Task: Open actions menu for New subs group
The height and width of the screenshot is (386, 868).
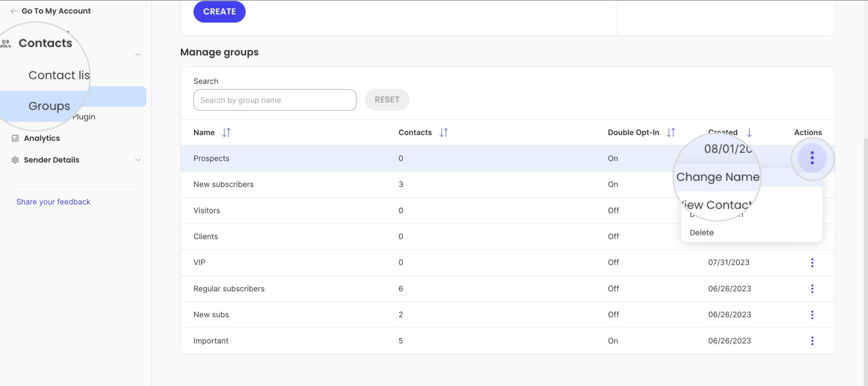Action: (x=812, y=315)
